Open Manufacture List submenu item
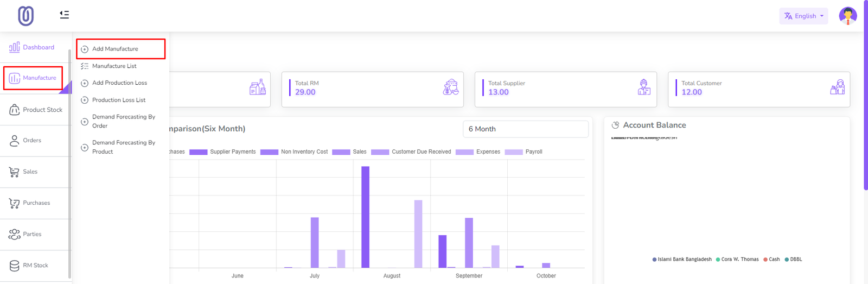The height and width of the screenshot is (284, 868). [x=114, y=66]
